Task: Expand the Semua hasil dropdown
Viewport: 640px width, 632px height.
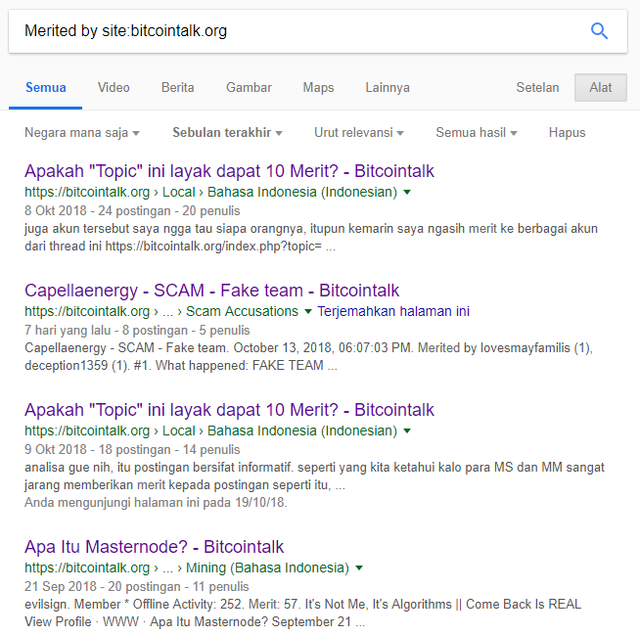Action: tap(476, 133)
